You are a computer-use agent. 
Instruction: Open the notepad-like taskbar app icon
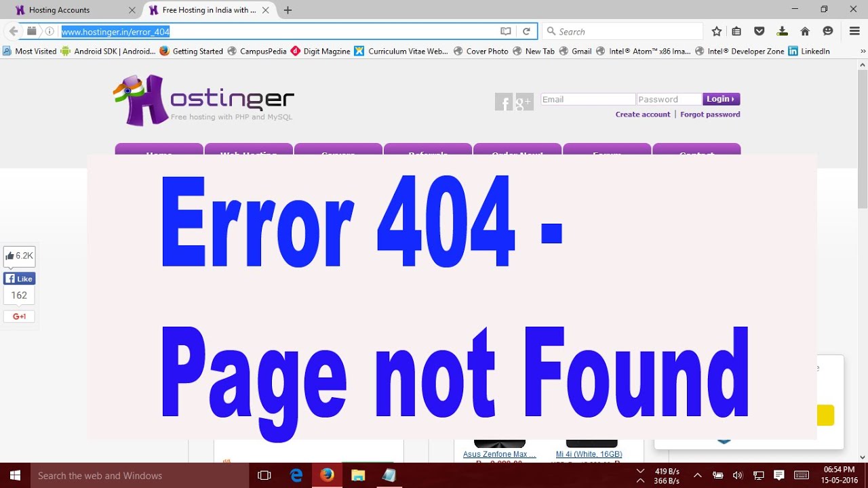coord(389,475)
